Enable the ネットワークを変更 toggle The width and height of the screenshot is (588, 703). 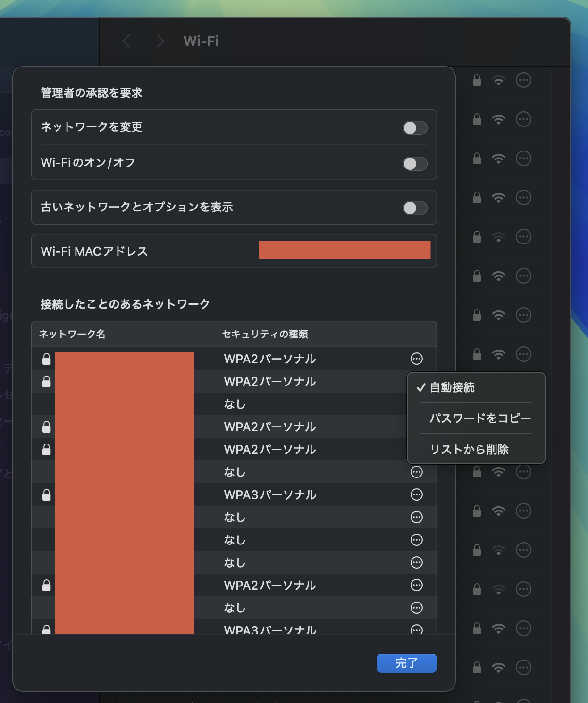pyautogui.click(x=415, y=127)
